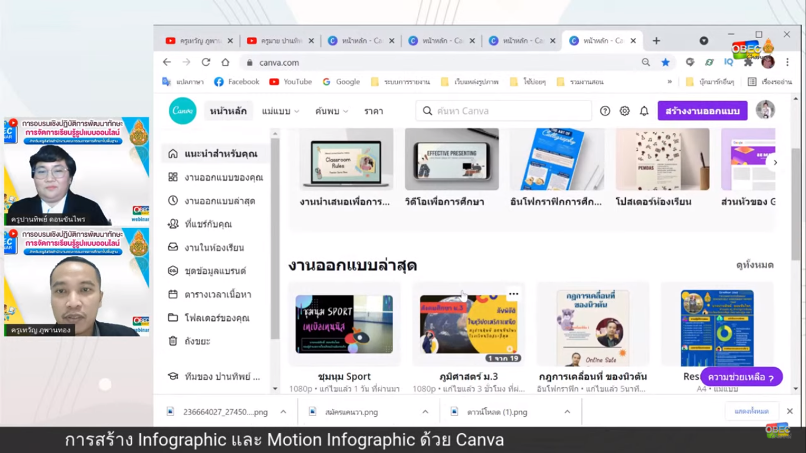Screen dimensions: 806x453
Task: Close the downloads bar
Action: pos(790,411)
